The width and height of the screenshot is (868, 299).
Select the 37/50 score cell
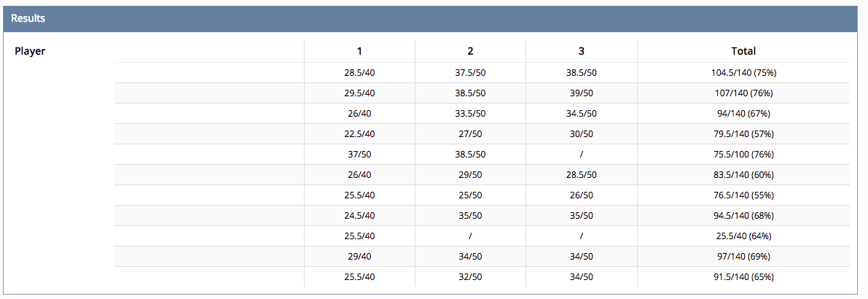360,155
